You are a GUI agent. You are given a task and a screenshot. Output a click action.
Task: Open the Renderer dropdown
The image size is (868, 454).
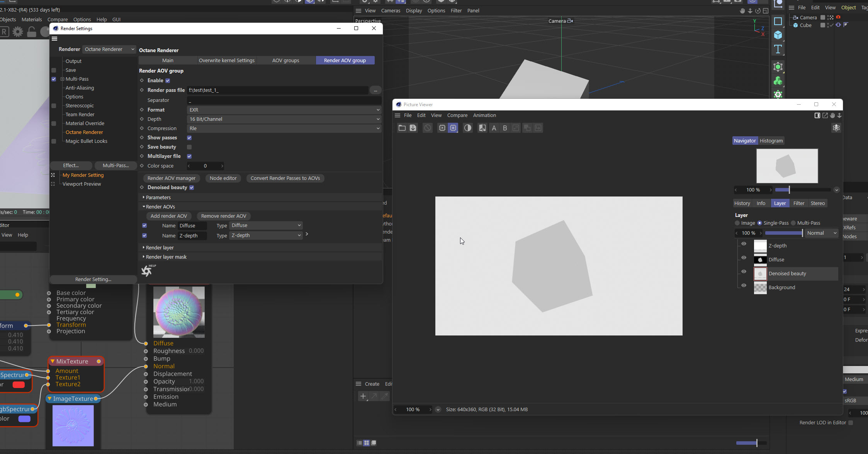(x=109, y=49)
